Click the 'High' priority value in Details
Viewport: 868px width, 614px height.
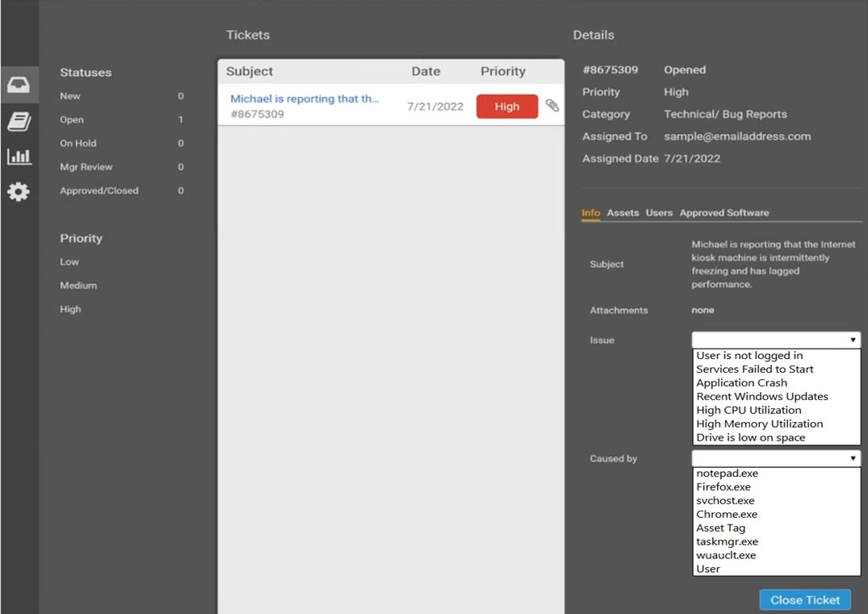pos(676,92)
